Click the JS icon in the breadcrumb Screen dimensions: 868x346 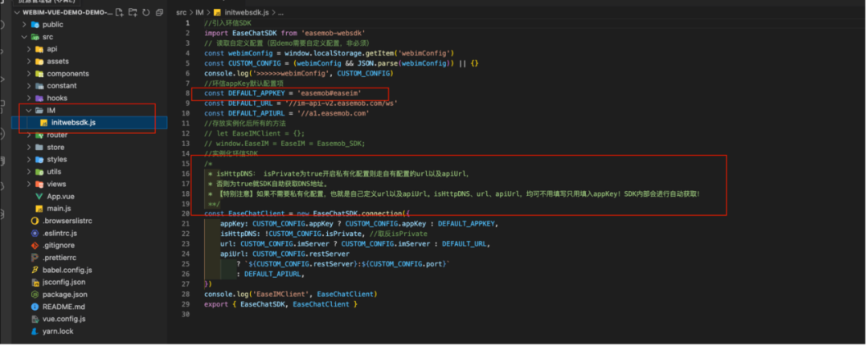click(217, 11)
